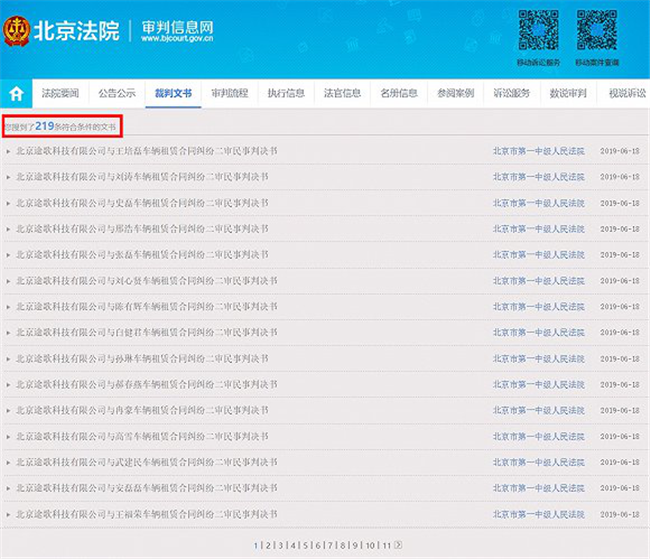Image resolution: width=650 pixels, height=559 pixels.
Task: Open the judgment involving 冉豪
Action: click(142, 411)
